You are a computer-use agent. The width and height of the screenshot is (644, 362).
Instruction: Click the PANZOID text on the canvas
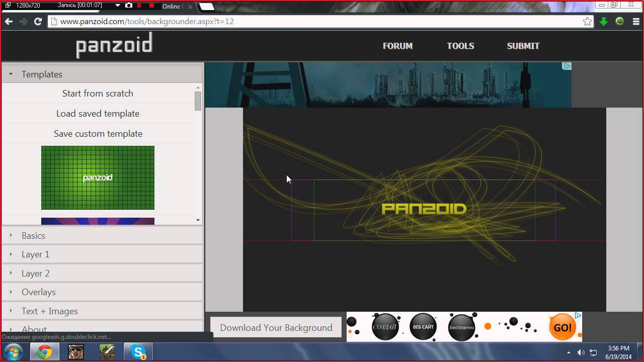(x=424, y=209)
